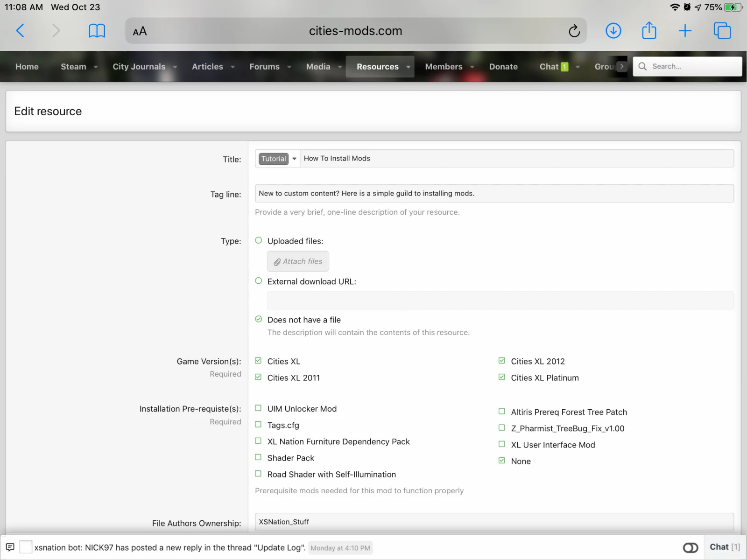
Task: Expand the City Journals menu arrow
Action: tap(175, 67)
